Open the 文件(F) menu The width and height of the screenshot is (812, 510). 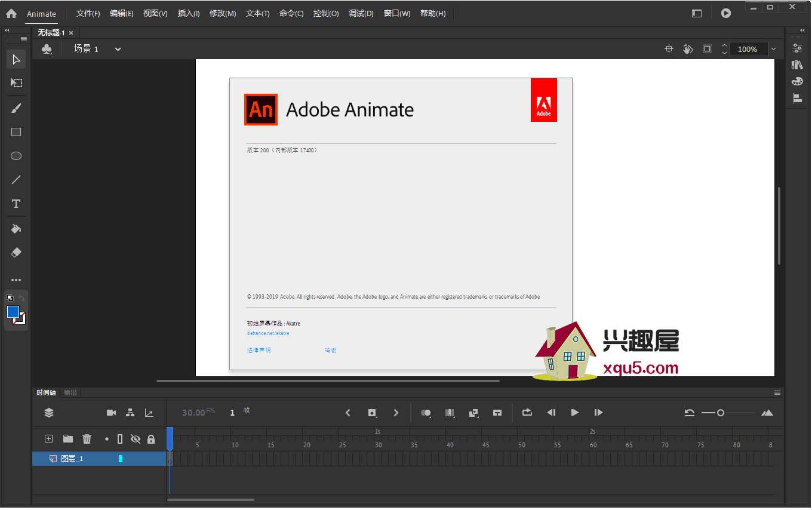pyautogui.click(x=88, y=13)
